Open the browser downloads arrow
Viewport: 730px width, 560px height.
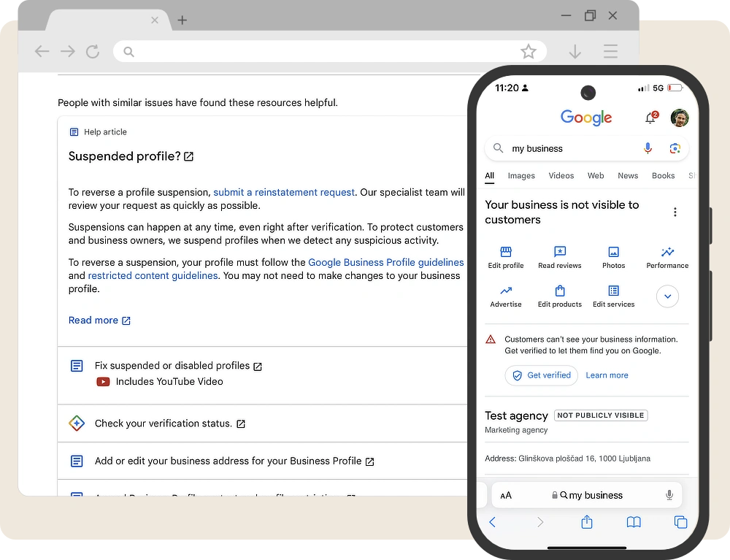point(575,51)
